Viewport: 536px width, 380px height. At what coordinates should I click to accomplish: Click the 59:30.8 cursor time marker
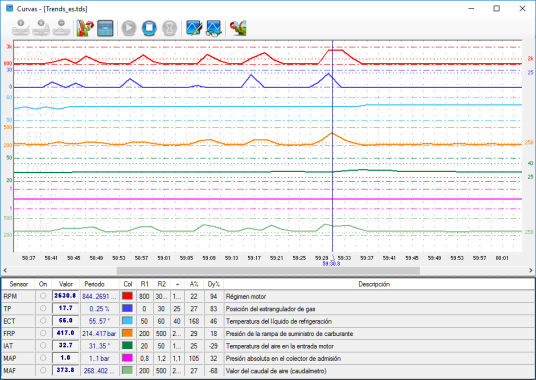332,264
